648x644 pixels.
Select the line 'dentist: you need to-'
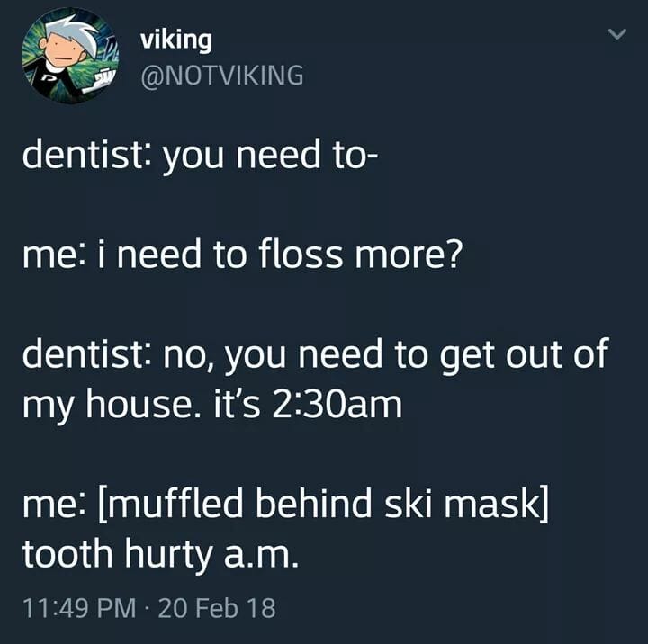(199, 154)
